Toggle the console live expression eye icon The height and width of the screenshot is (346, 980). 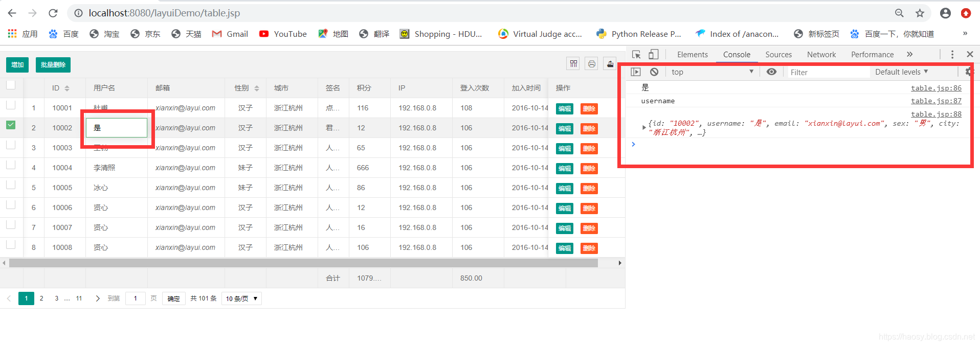point(771,72)
